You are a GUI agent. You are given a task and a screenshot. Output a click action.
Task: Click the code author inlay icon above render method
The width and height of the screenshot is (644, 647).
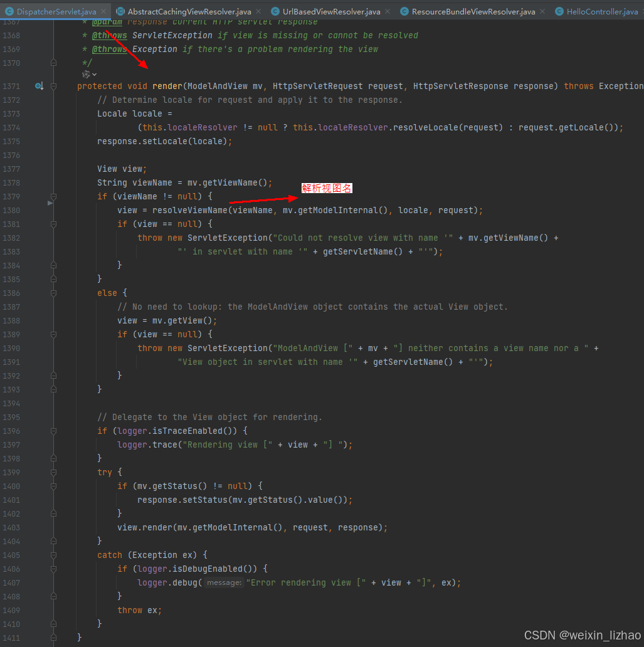(86, 74)
